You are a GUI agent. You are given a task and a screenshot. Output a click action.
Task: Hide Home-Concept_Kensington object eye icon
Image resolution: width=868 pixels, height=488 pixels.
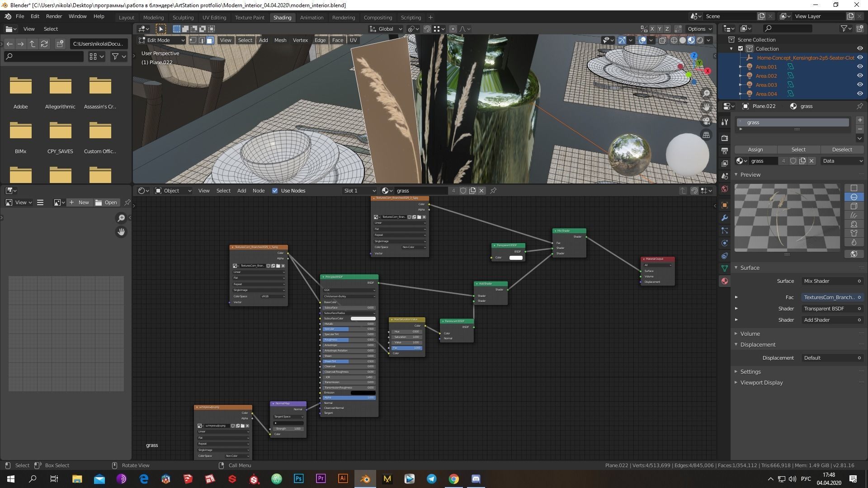point(860,58)
